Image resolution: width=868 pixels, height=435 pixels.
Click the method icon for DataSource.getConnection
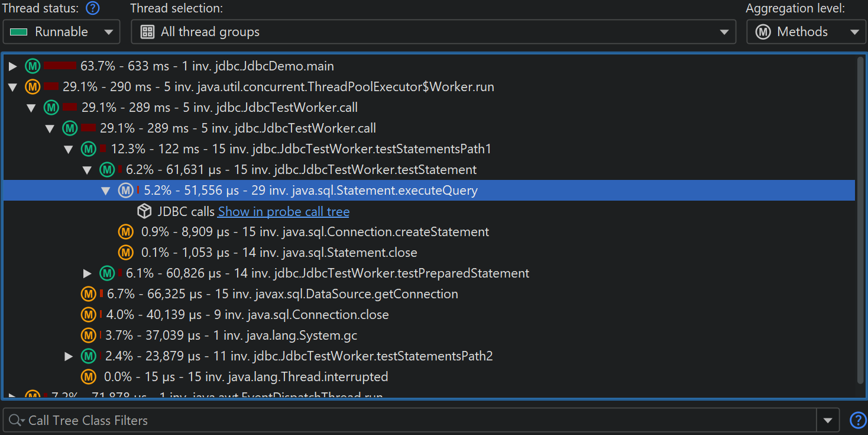coord(89,294)
